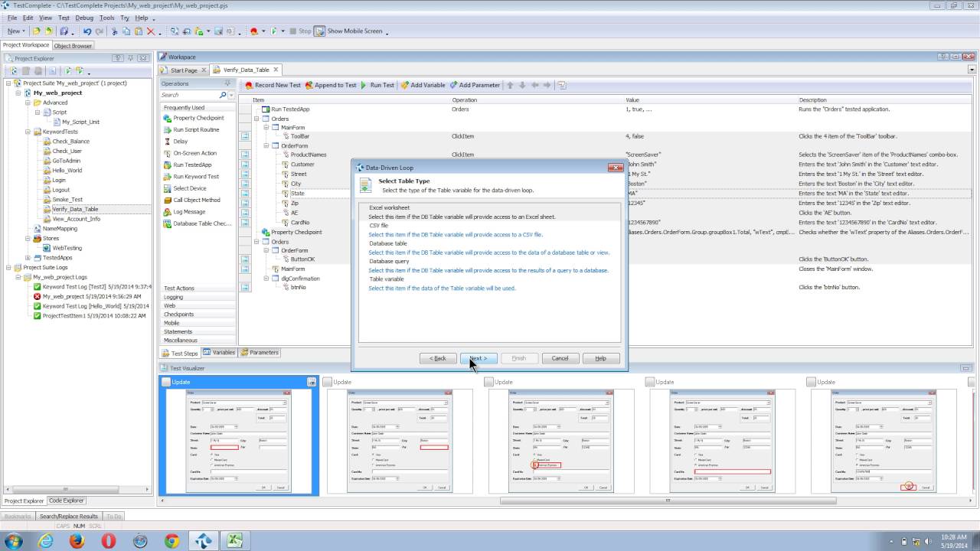Switch to the Parameters tab
Screen dimensions: 980x551
pyautogui.click(x=260, y=353)
